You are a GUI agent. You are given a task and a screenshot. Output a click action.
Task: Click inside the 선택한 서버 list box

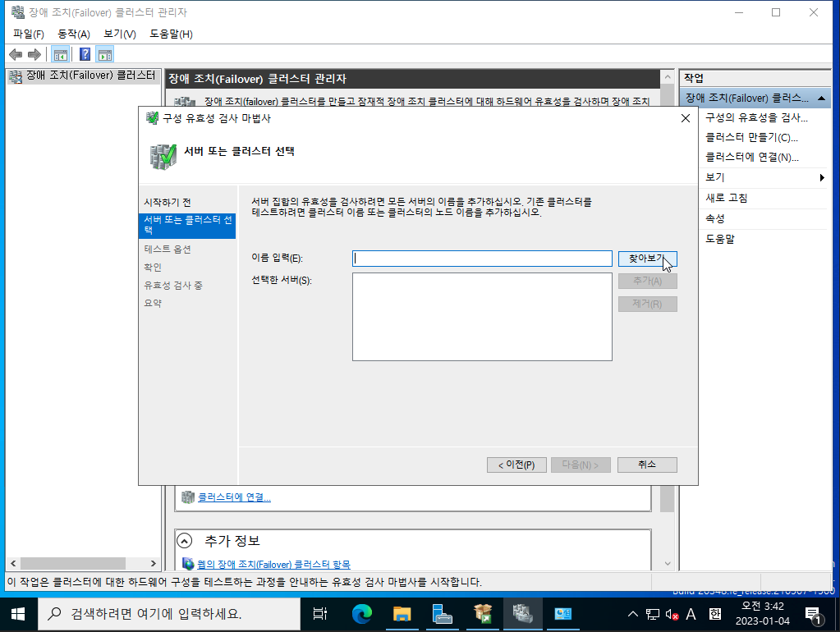click(x=482, y=317)
